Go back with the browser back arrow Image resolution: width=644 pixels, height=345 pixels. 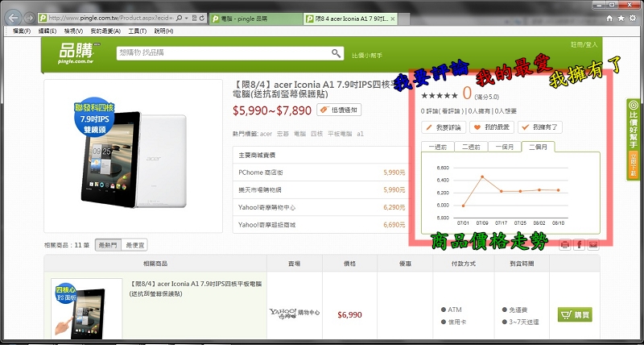pos(14,18)
